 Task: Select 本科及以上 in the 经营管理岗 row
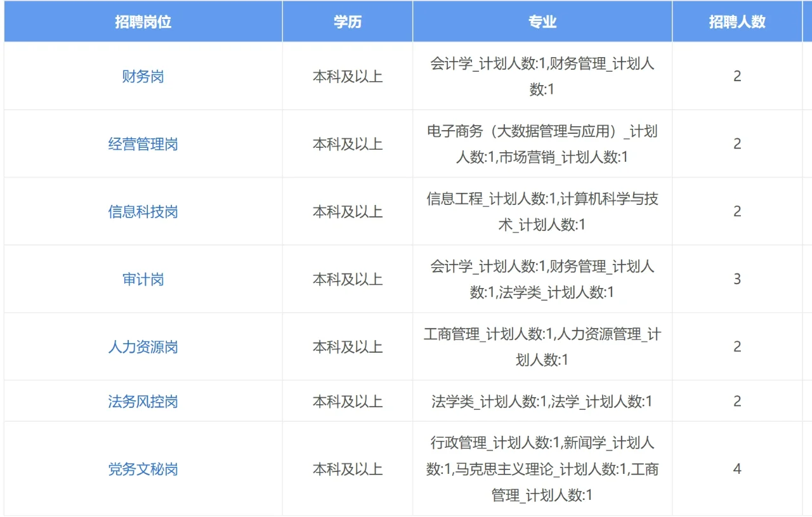[x=348, y=144]
